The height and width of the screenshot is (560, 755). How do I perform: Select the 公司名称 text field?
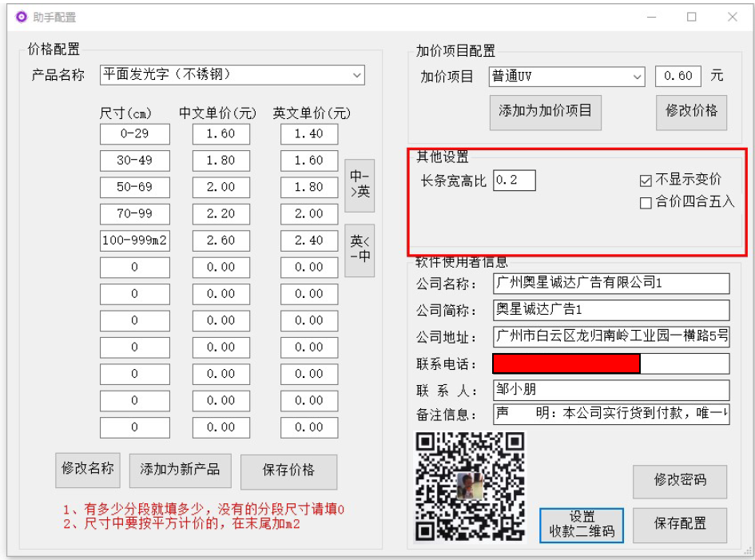point(611,284)
